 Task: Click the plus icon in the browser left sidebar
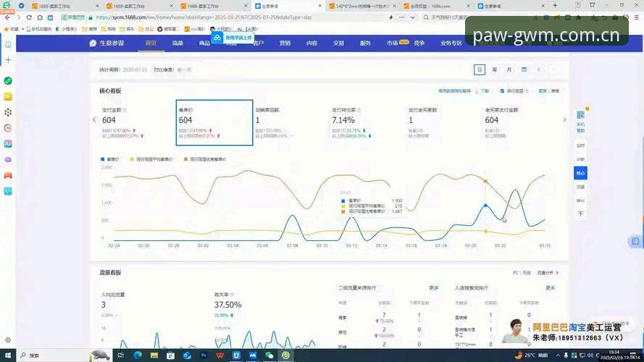click(8, 60)
